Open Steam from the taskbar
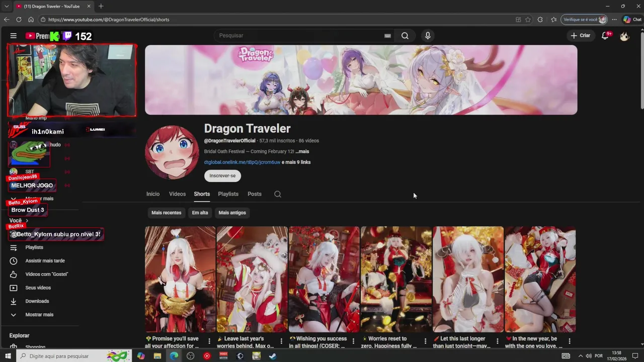Viewport: 644px width, 362px height. click(272, 356)
